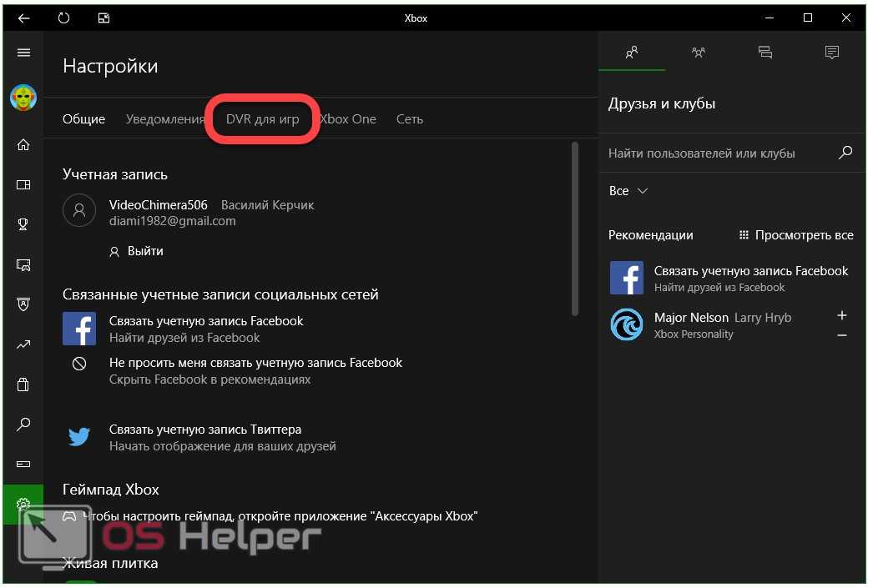Screen dimensions: 873x588
Task: Click the Trending arrow icon in sidebar
Action: [23, 344]
